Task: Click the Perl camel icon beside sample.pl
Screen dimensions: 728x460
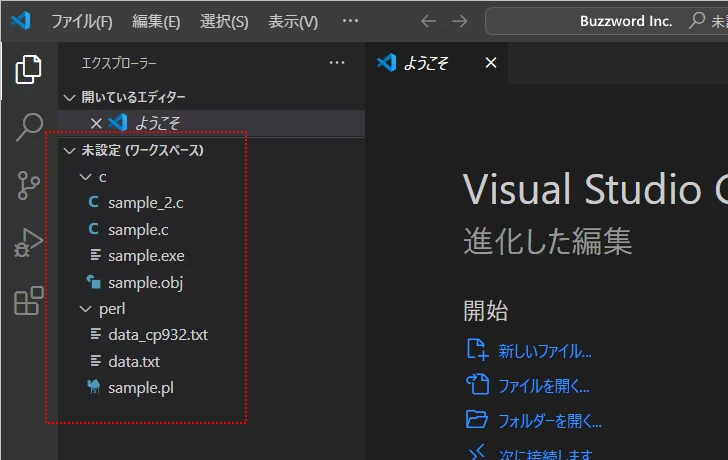Action: 94,386
